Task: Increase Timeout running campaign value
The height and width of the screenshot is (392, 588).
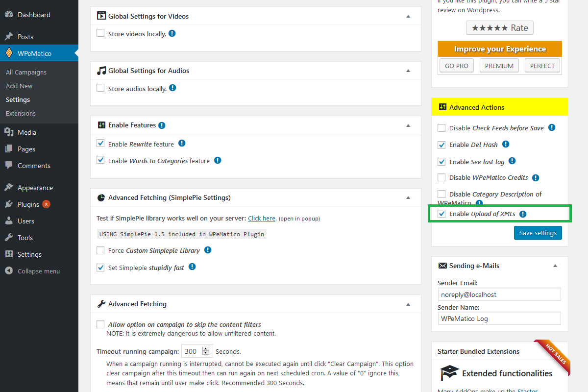Action: pyautogui.click(x=206, y=348)
